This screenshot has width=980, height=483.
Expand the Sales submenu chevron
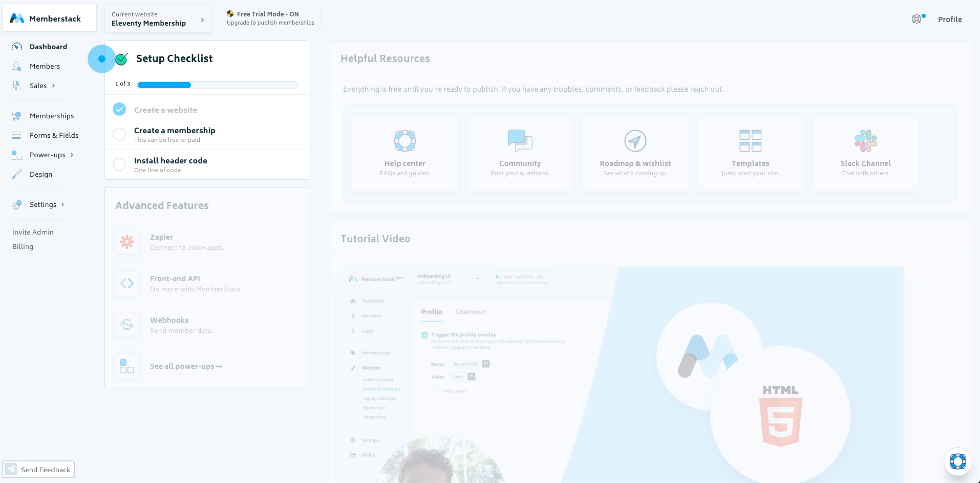53,86
